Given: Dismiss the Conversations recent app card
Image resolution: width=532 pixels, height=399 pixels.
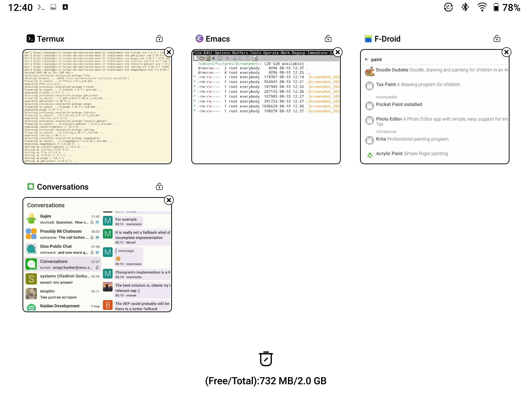Looking at the screenshot, I should (x=169, y=200).
